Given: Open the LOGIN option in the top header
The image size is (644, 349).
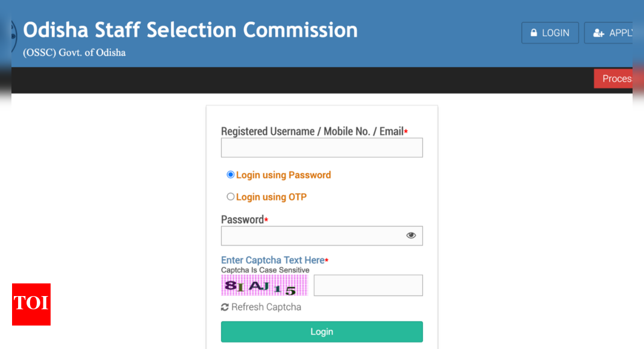Looking at the screenshot, I should click(549, 33).
